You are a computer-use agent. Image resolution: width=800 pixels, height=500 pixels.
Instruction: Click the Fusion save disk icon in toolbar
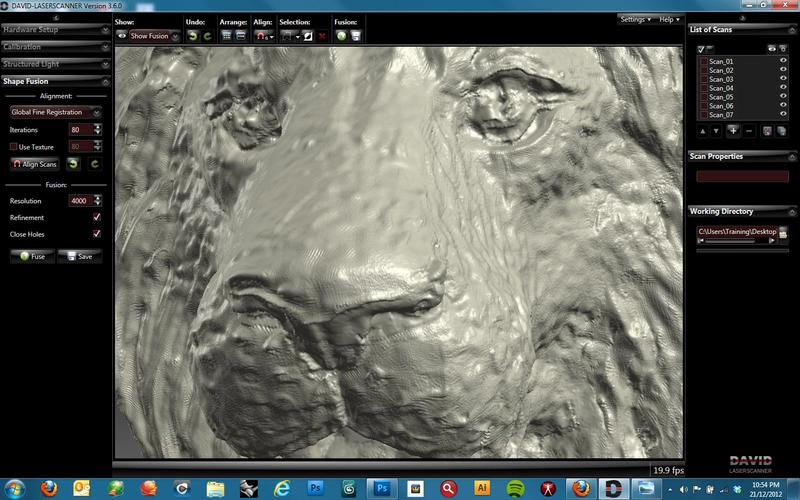[355, 35]
